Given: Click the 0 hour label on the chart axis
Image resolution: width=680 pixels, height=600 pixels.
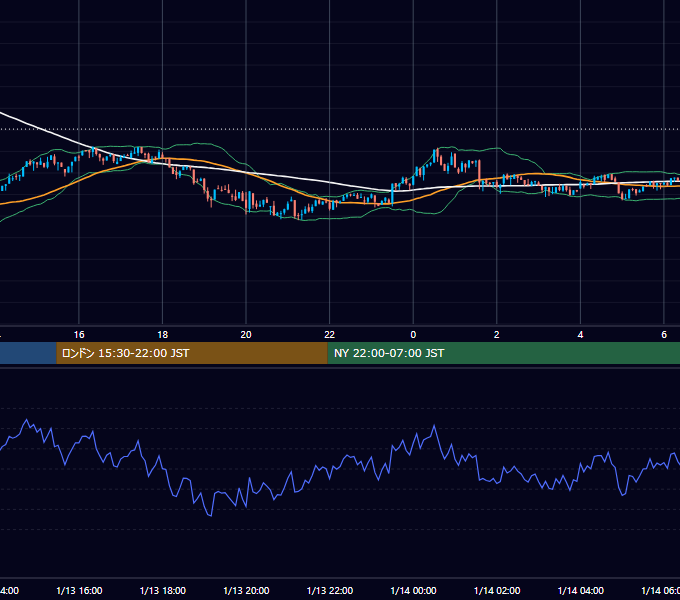Looking at the screenshot, I should click(413, 335).
